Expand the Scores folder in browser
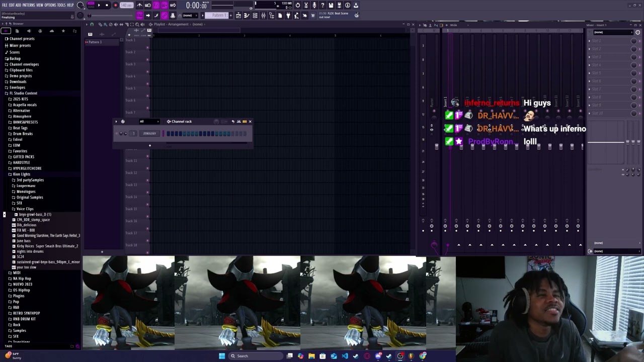Viewport: 644px width, 362px height. (x=15, y=52)
